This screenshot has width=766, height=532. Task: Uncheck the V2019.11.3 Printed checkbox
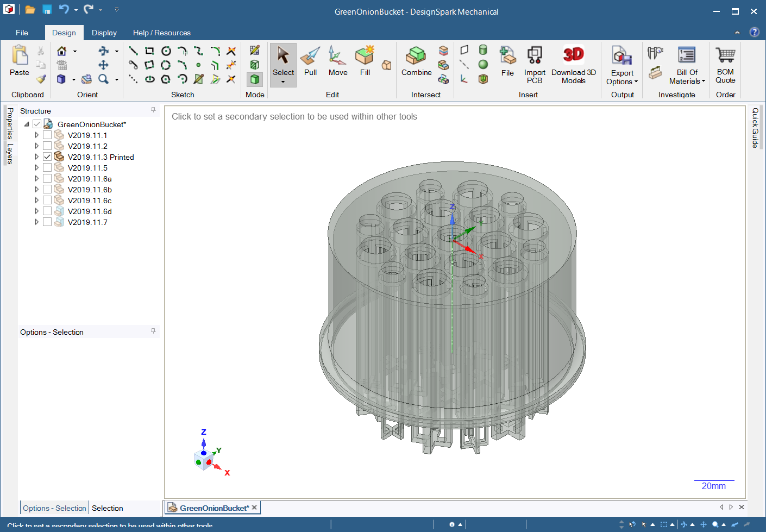point(47,157)
